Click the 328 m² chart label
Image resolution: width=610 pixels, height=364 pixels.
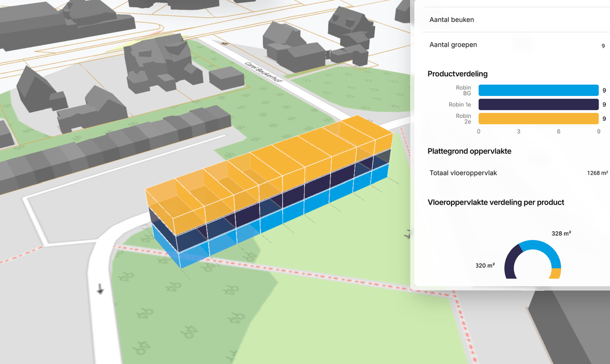click(x=561, y=234)
